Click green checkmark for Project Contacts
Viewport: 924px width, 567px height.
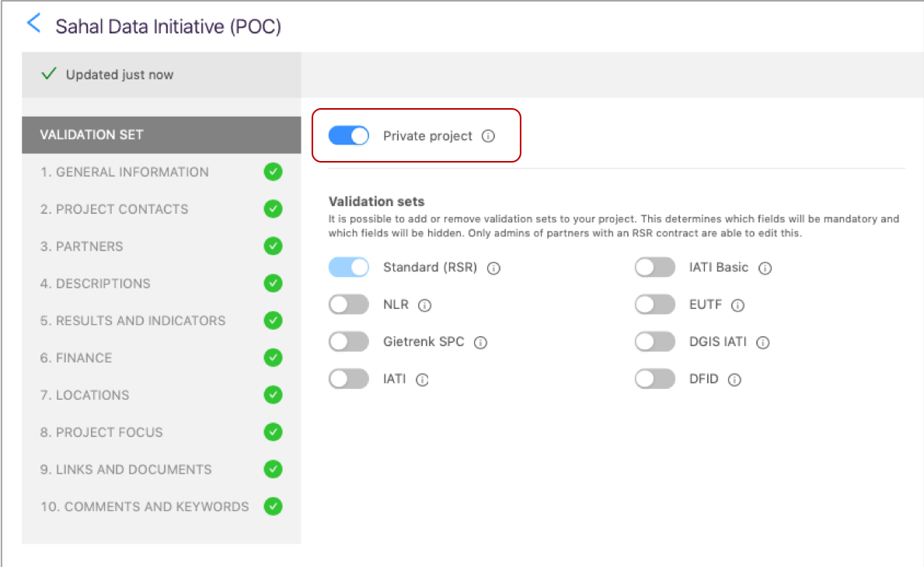pyautogui.click(x=273, y=209)
